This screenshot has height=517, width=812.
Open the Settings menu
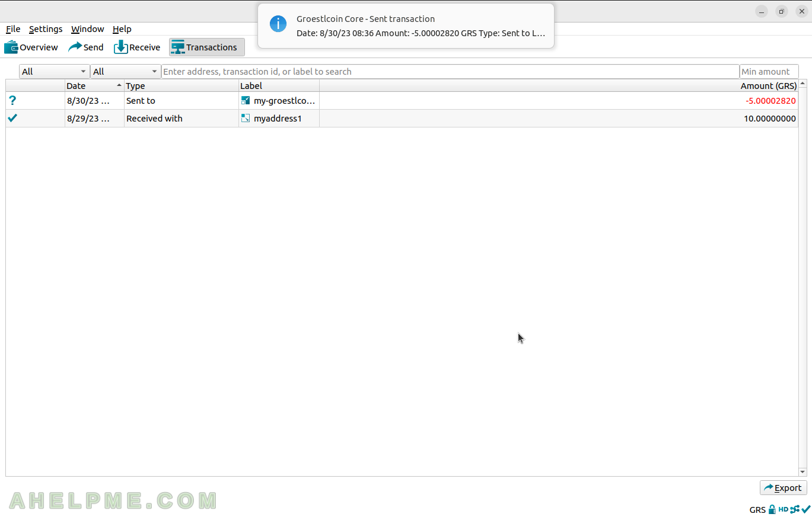[x=46, y=29]
